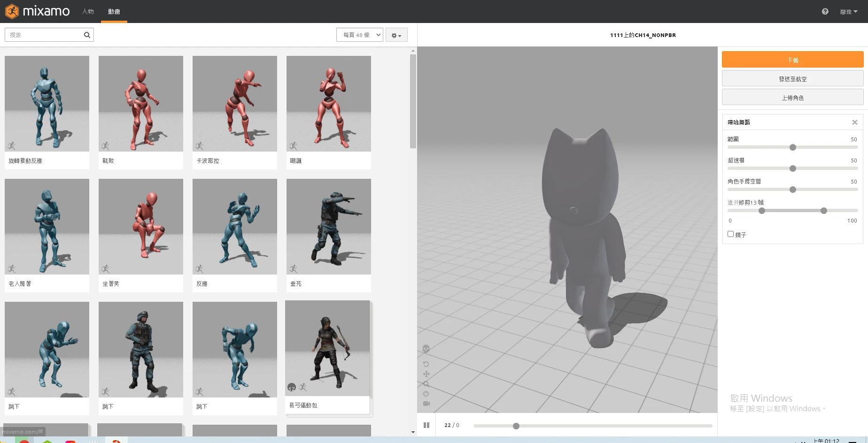
Task: Click the running figure icon on 戰敗
Action: (105, 146)
